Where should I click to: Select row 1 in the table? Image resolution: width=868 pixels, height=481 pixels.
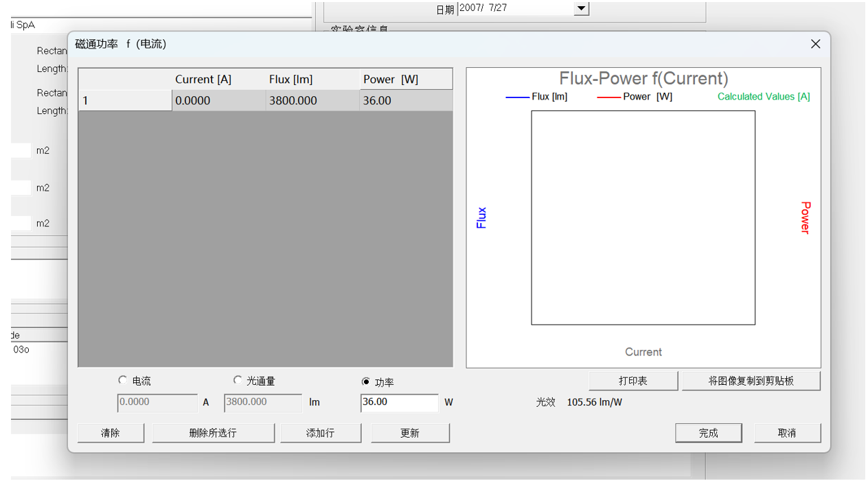pos(124,101)
